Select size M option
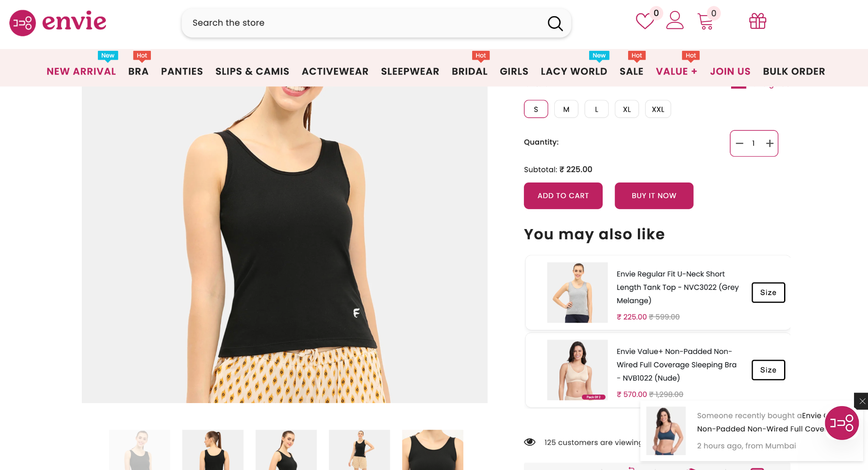 (x=566, y=109)
